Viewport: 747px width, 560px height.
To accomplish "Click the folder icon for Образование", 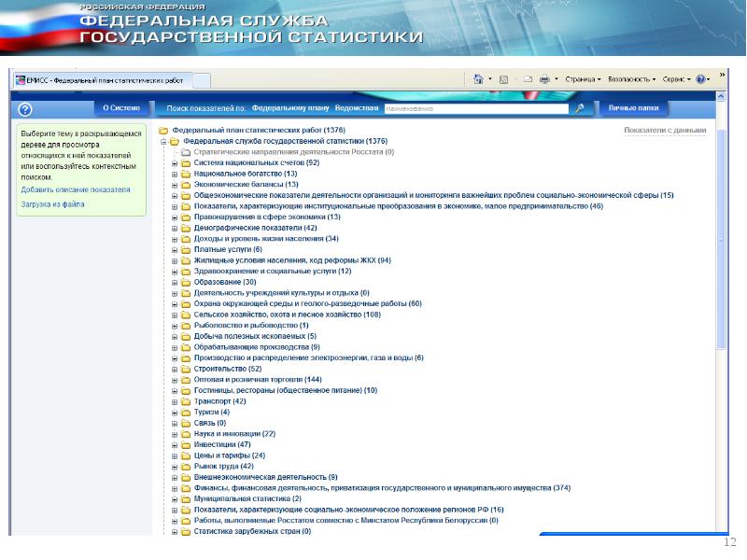I will coord(186,282).
